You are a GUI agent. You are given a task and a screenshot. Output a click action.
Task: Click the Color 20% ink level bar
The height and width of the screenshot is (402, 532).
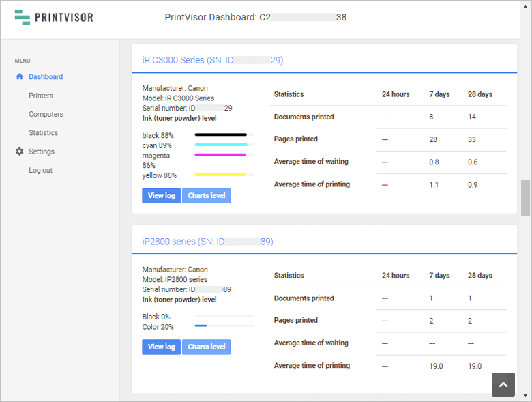pos(224,326)
